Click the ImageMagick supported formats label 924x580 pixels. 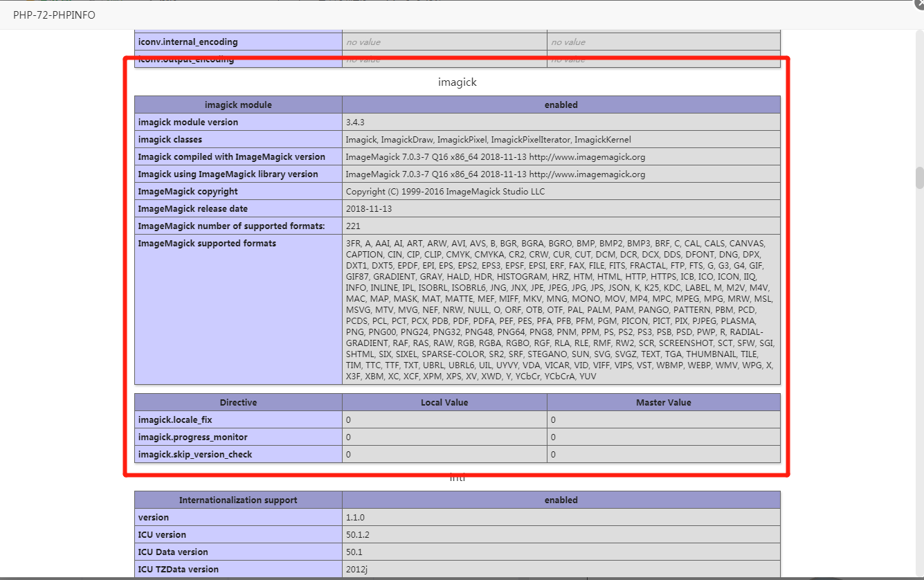[206, 244]
